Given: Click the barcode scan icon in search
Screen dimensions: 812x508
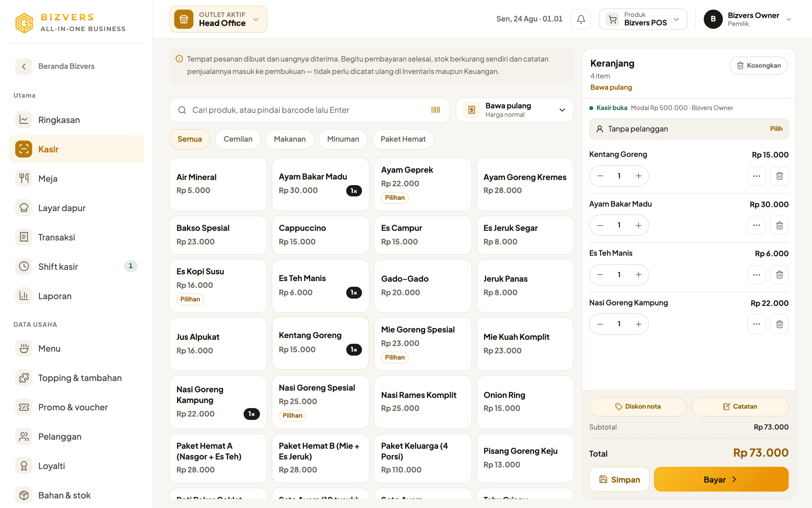Looking at the screenshot, I should click(x=435, y=110).
